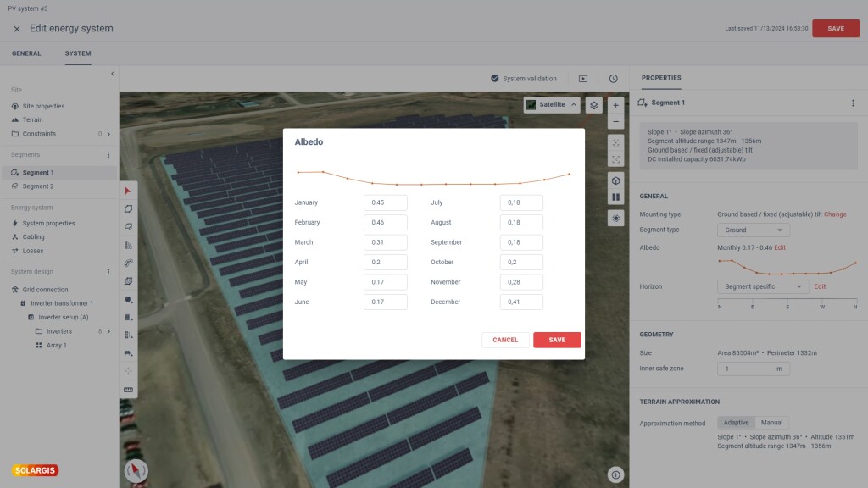Click the zoom-in plus icon on the map

pyautogui.click(x=616, y=105)
